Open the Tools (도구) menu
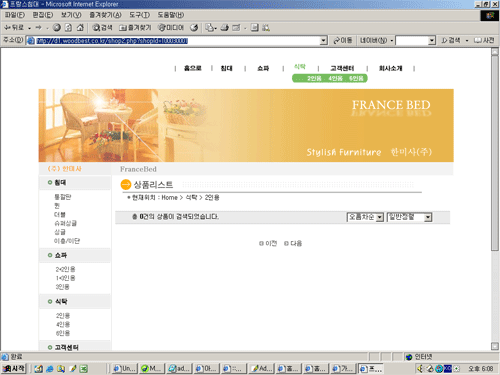The image size is (500, 375). click(139, 15)
